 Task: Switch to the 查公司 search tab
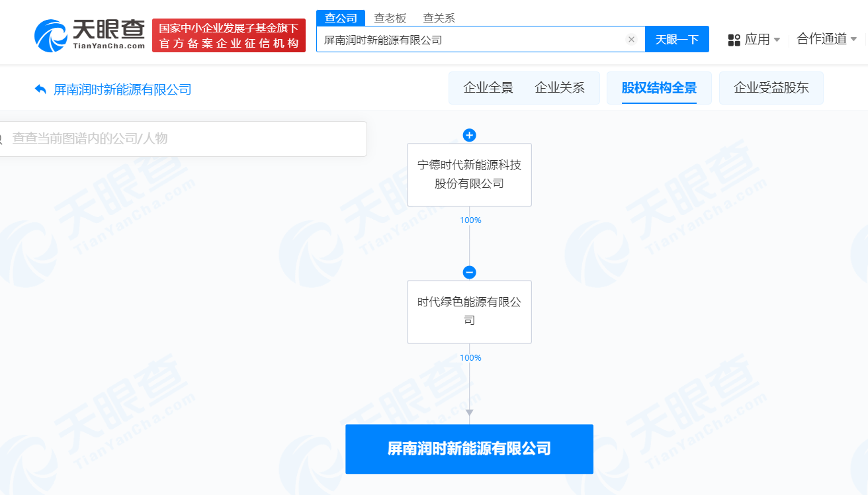tap(341, 18)
